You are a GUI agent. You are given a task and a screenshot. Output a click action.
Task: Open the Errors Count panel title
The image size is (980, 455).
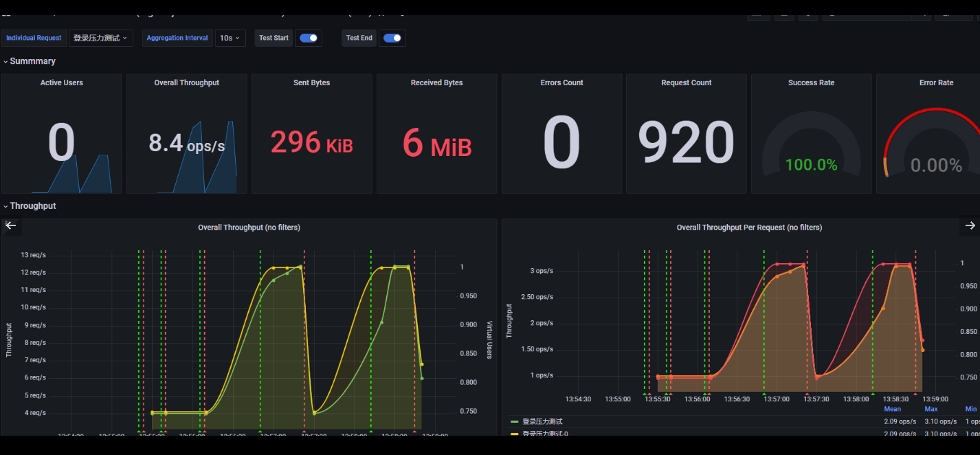click(x=562, y=82)
